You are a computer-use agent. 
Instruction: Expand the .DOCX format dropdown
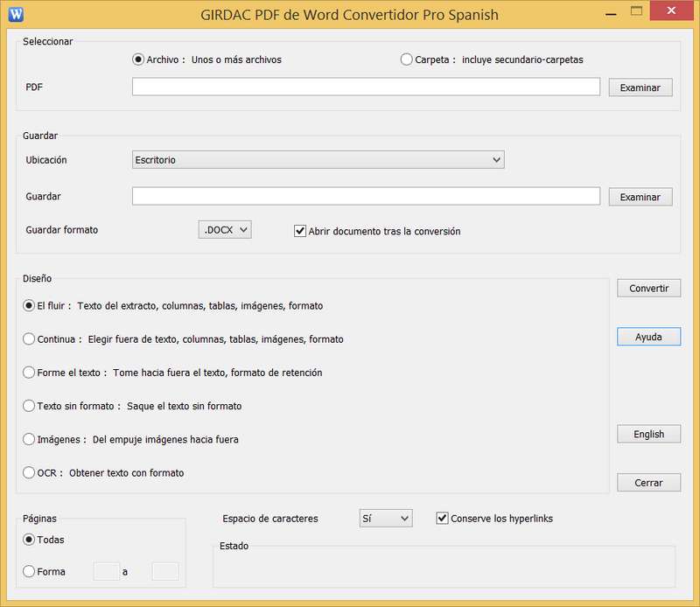[225, 230]
